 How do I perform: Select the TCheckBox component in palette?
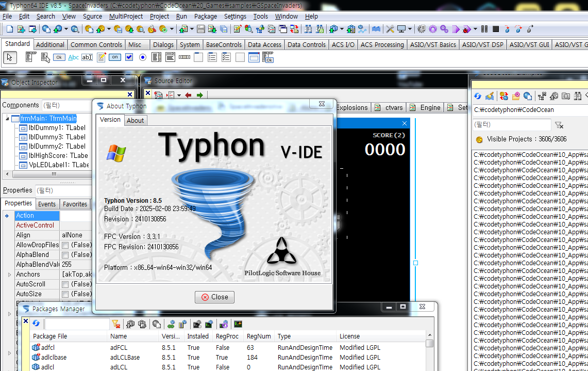(x=129, y=57)
